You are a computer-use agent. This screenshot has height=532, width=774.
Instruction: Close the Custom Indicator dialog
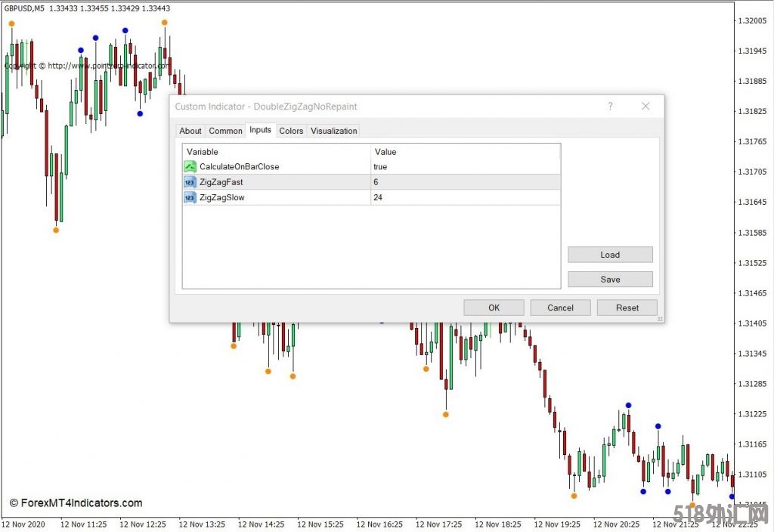pos(646,106)
